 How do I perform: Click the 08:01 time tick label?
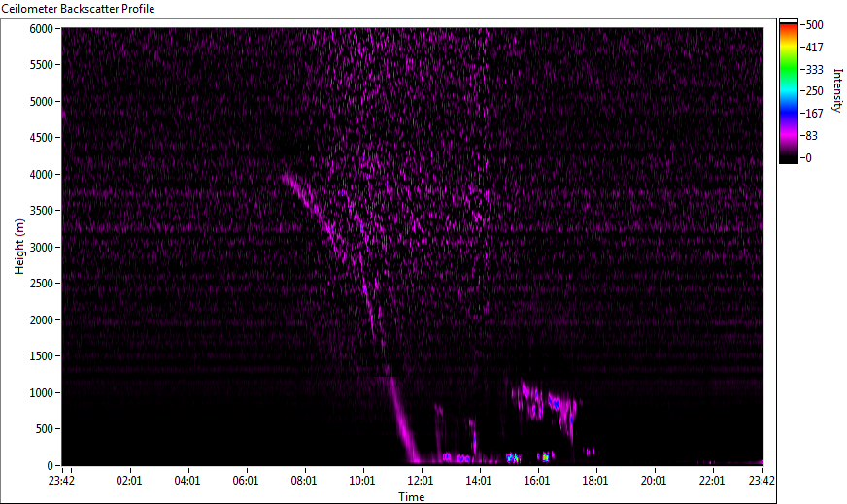(x=304, y=481)
